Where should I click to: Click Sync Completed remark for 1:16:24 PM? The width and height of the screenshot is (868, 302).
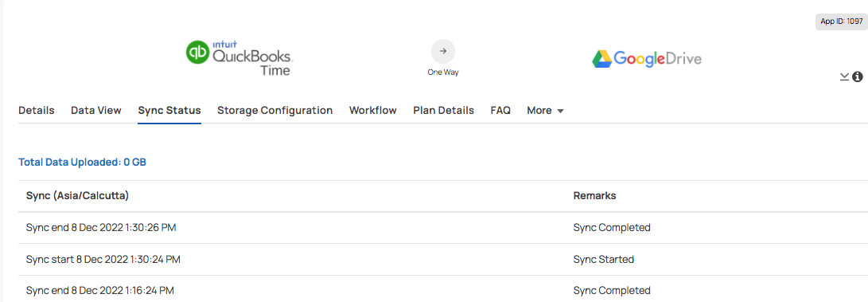[x=612, y=290]
